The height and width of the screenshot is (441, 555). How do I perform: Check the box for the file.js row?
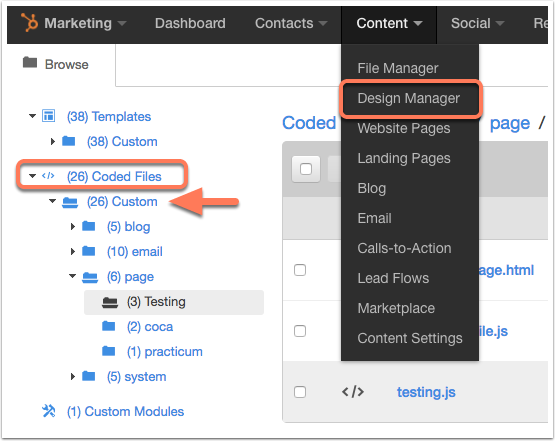coord(300,331)
